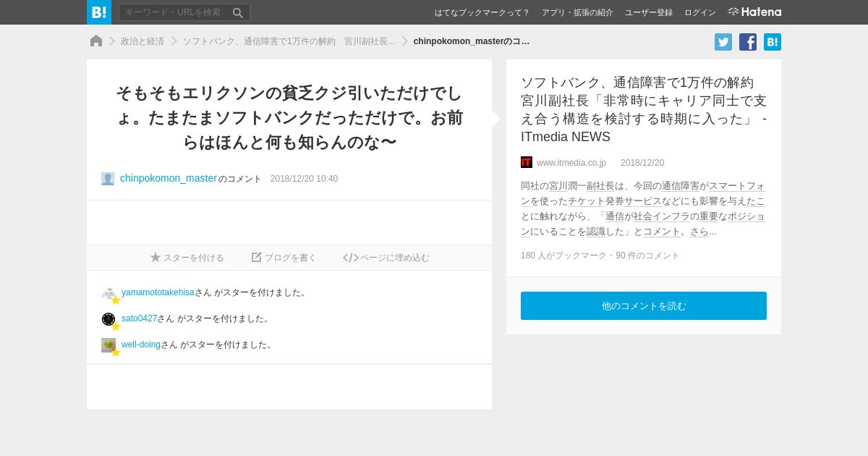
Task: Click the ITmedia favicon
Action: pyautogui.click(x=527, y=162)
